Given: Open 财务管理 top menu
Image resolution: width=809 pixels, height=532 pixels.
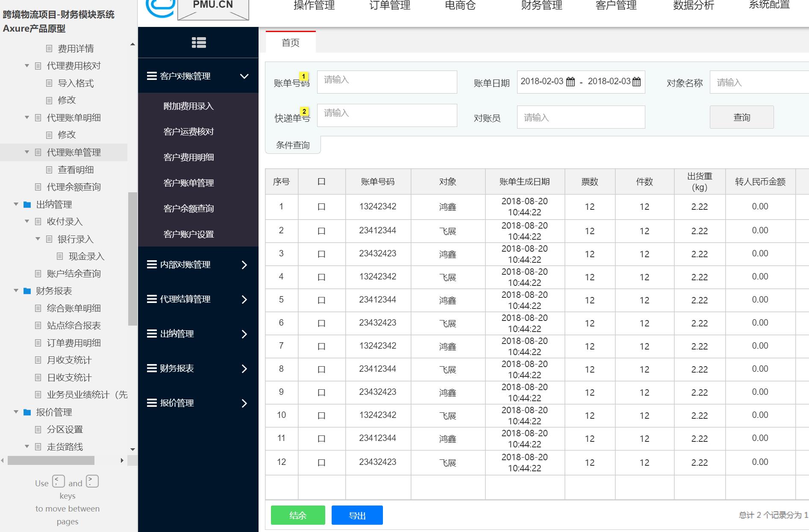Looking at the screenshot, I should [x=541, y=6].
